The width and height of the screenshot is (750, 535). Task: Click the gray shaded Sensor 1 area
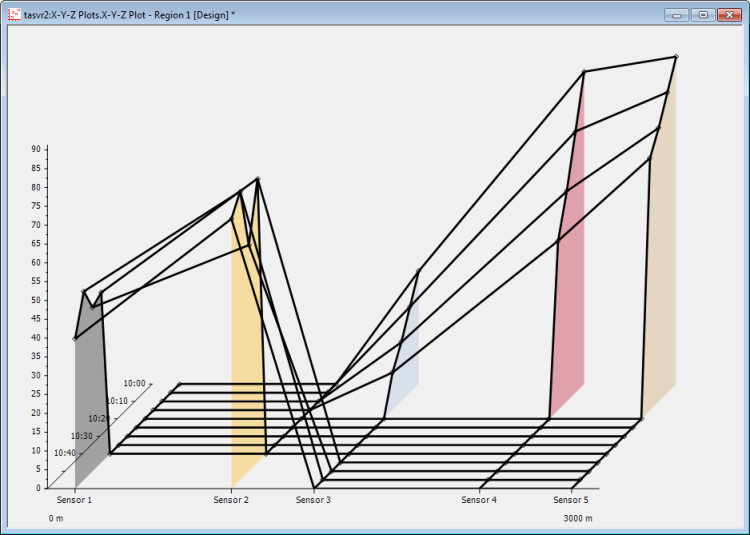89,400
